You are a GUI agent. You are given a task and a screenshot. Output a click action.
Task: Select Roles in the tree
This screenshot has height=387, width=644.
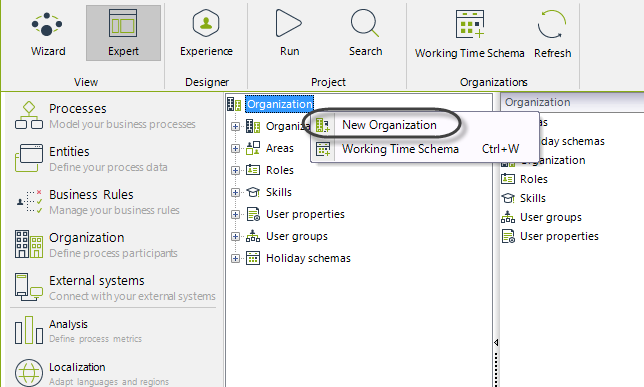[280, 170]
